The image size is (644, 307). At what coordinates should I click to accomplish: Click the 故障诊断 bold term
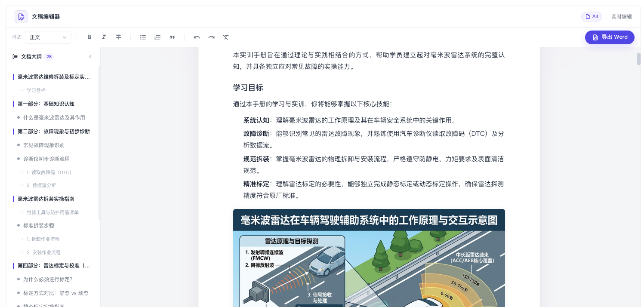(x=256, y=134)
